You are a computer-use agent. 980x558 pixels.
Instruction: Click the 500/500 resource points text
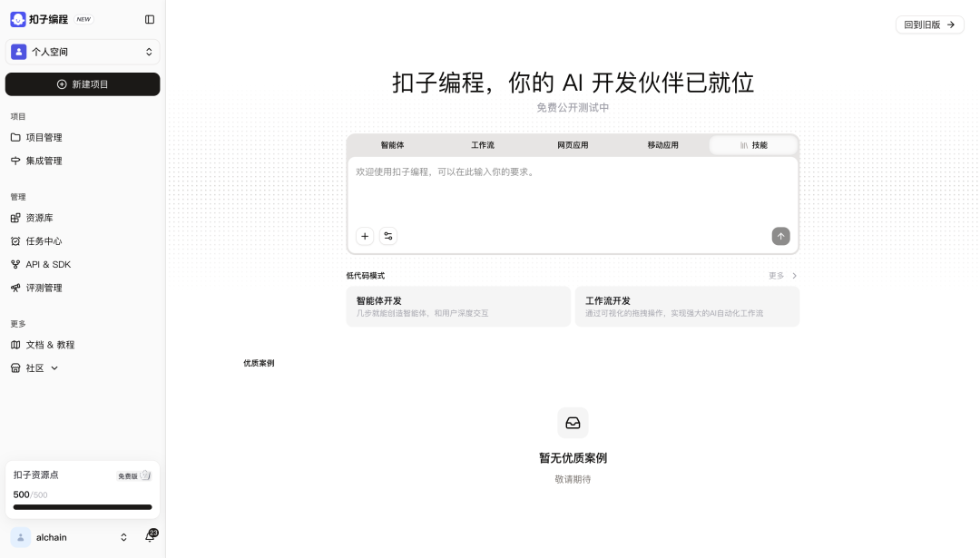pos(30,494)
